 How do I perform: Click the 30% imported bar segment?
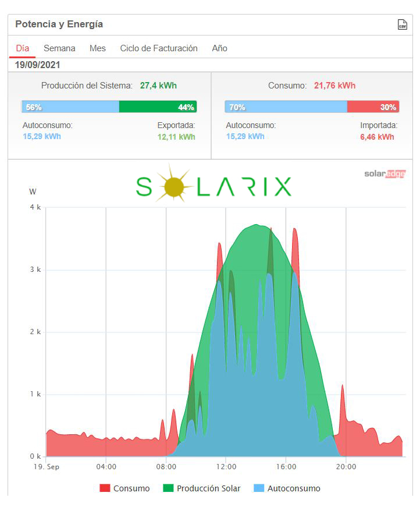click(373, 107)
